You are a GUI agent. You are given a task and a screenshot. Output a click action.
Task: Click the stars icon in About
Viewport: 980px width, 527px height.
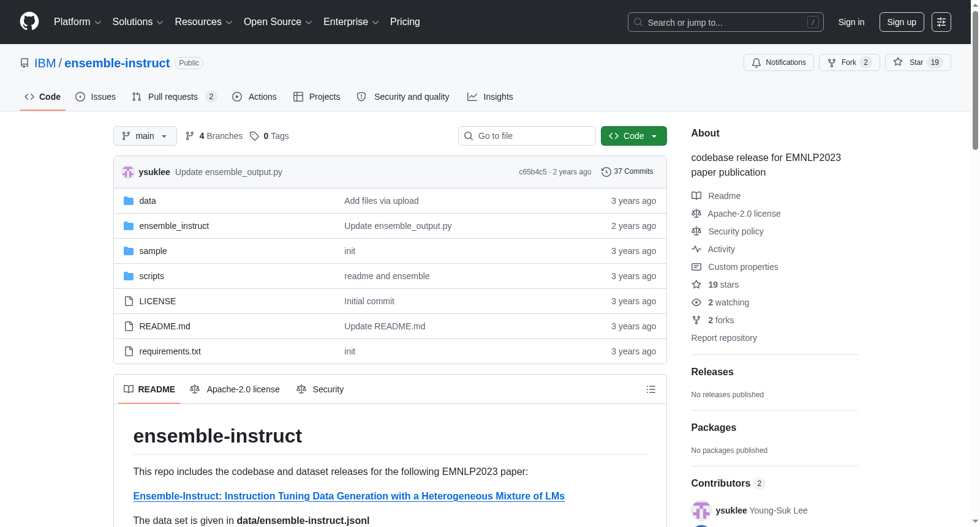696,285
